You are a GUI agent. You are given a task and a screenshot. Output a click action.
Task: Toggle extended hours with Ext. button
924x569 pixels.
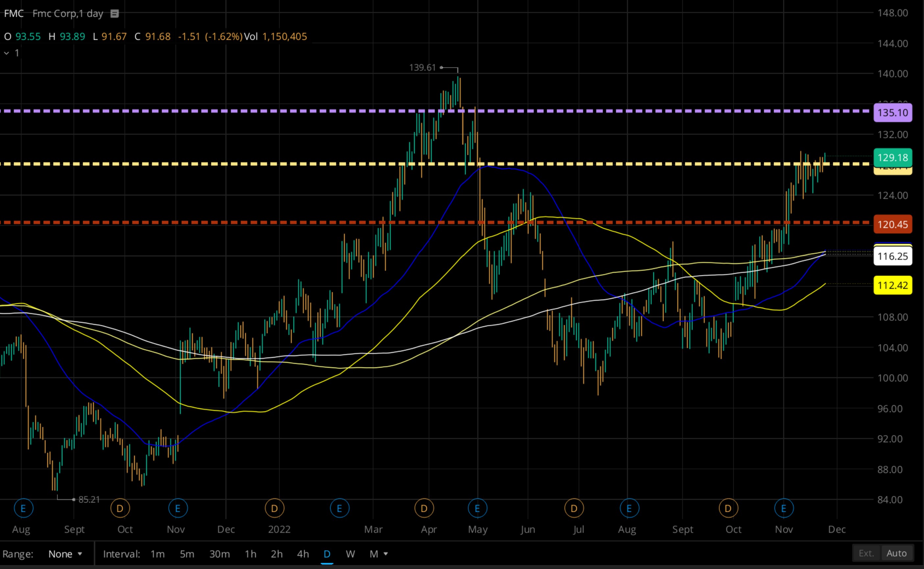click(x=866, y=553)
